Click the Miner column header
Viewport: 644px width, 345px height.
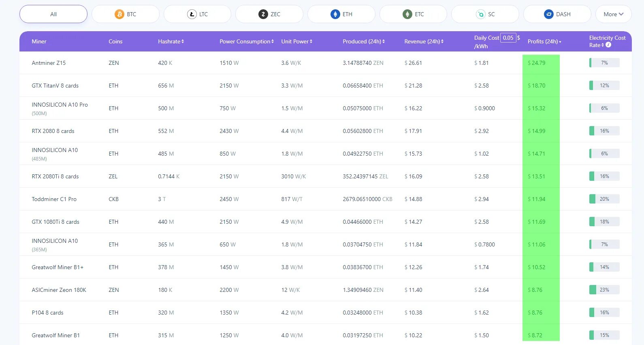[x=39, y=41]
